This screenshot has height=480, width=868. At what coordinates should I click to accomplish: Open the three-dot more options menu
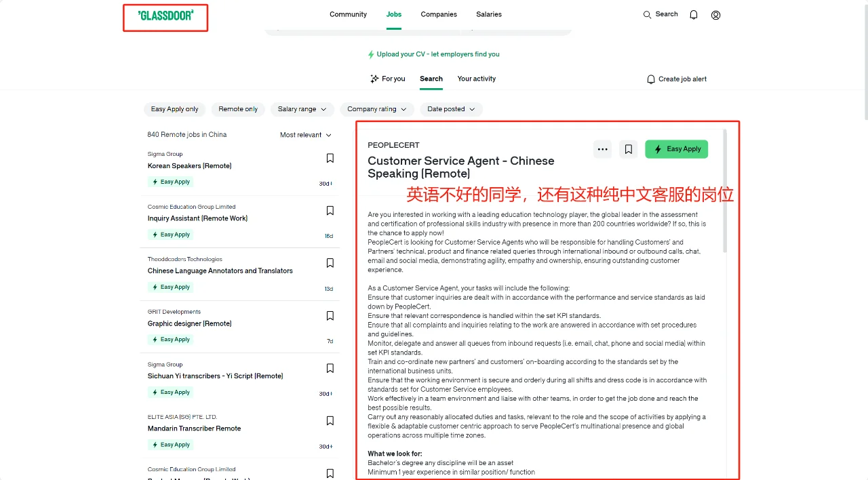[602, 149]
